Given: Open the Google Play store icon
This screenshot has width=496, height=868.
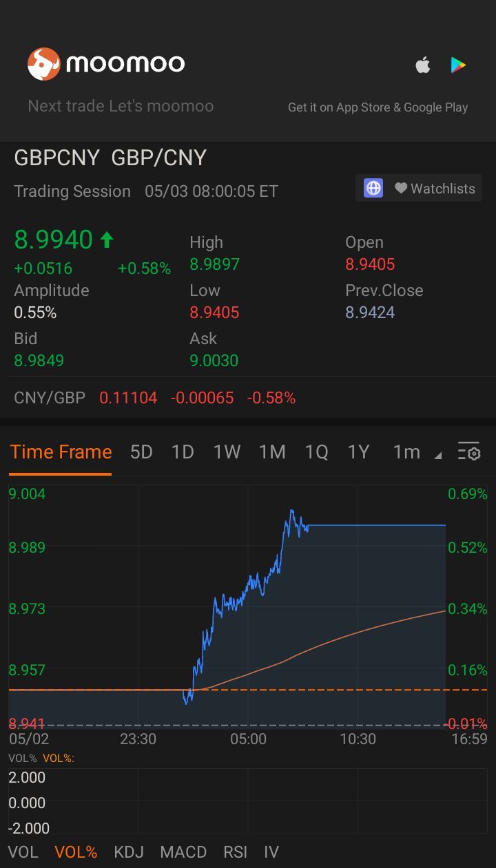Looking at the screenshot, I should pos(458,65).
